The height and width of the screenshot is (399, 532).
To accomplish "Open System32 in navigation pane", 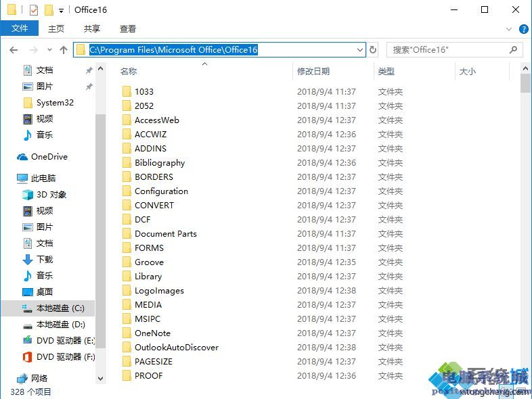I will 55,103.
